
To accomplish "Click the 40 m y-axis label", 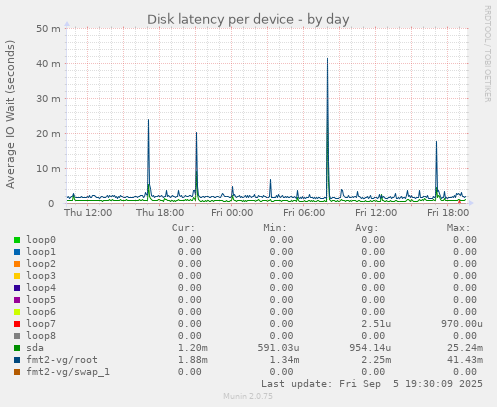I will pos(48,64).
